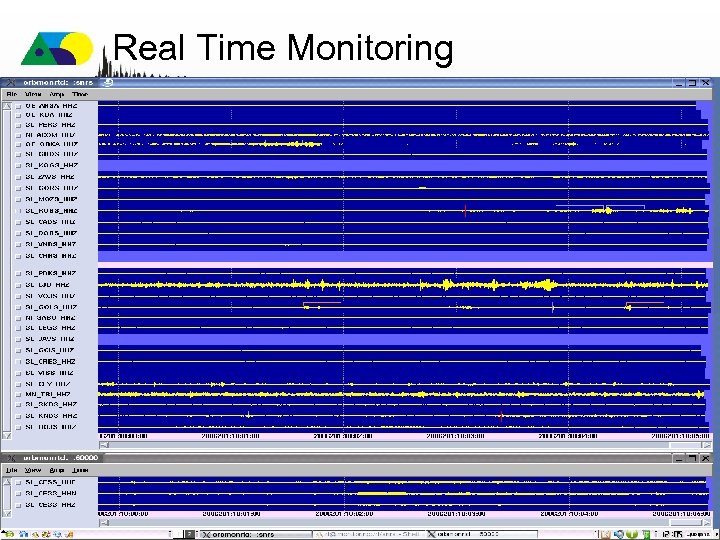Tick the SL_CESS_HHZ checkbox in lower window
720x540 pixels.
tap(18, 505)
